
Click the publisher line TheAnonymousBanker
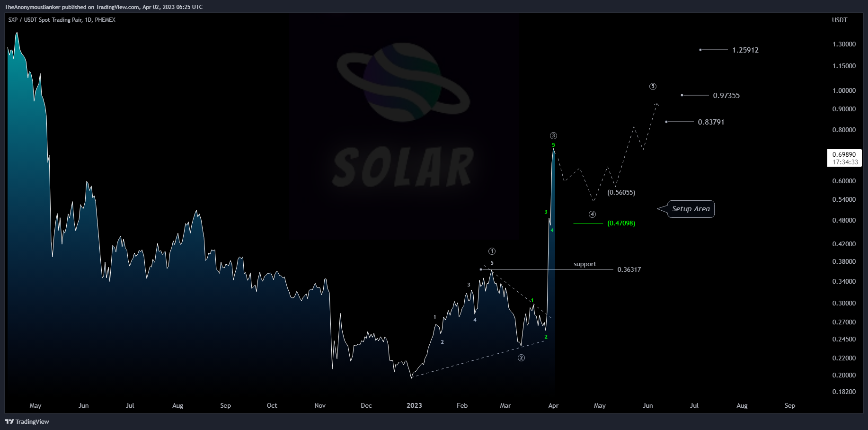(x=104, y=7)
